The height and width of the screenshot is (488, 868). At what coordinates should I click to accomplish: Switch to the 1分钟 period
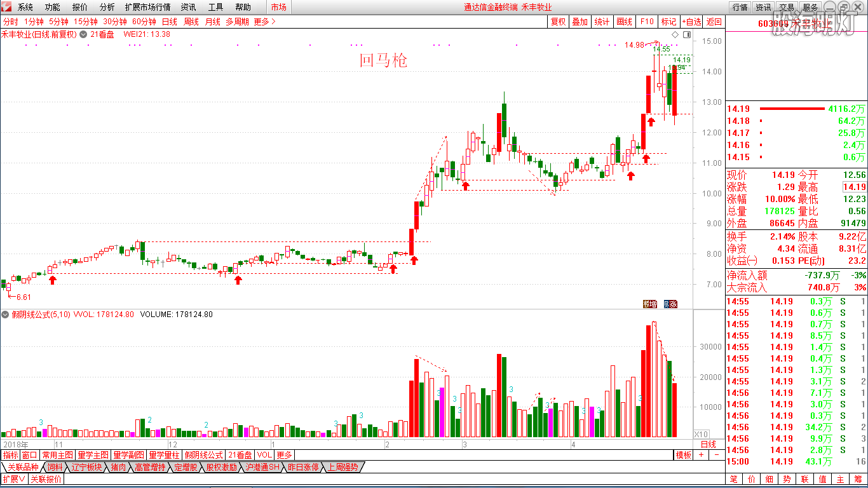click(x=34, y=22)
